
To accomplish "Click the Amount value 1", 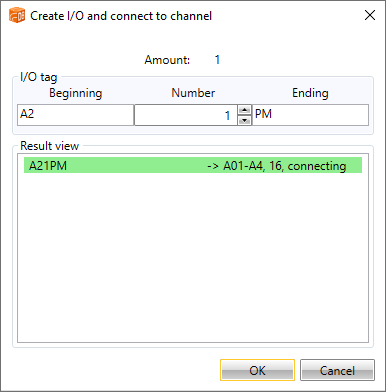I will pos(217,60).
